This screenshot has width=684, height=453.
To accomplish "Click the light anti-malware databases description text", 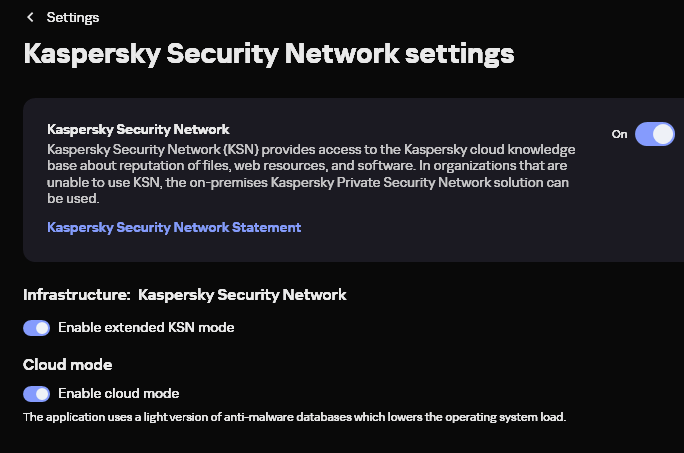I will click(x=294, y=417).
